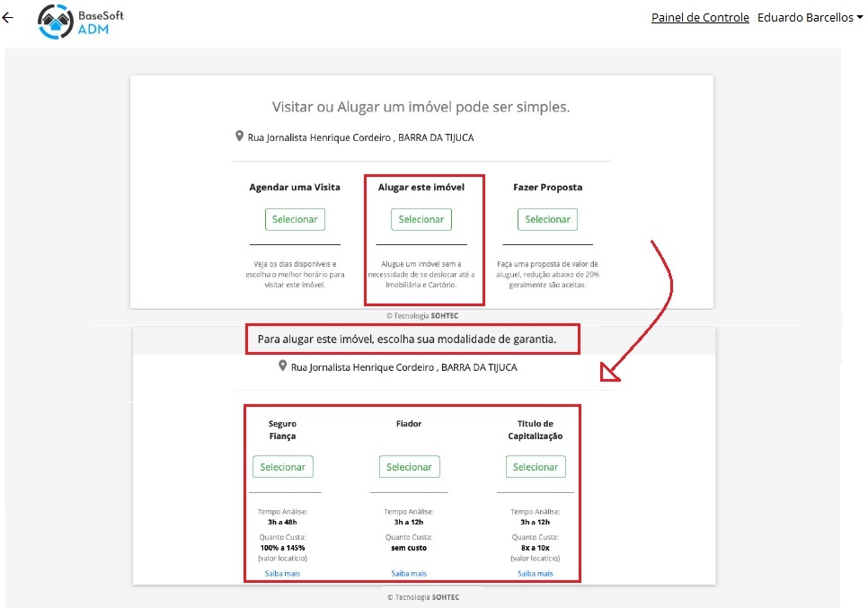
Task: Click the map pin icon in the lower guarantee card
Action: coord(283,366)
